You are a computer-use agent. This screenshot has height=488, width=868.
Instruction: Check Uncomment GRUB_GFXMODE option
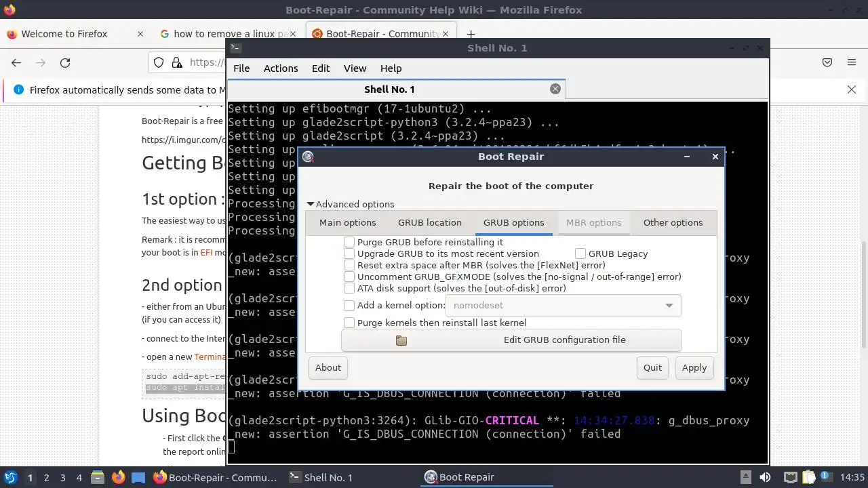click(x=349, y=277)
